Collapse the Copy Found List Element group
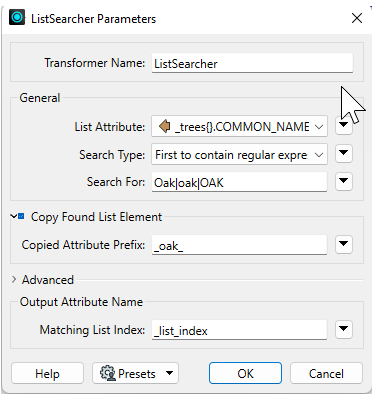The width and height of the screenshot is (372, 395). (x=13, y=217)
